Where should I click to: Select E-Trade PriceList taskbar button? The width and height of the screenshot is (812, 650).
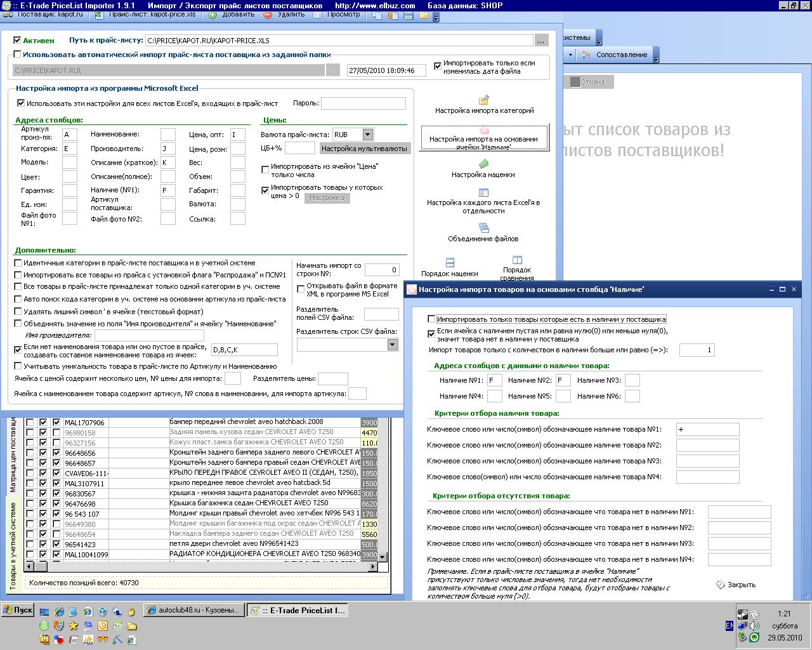(x=298, y=610)
